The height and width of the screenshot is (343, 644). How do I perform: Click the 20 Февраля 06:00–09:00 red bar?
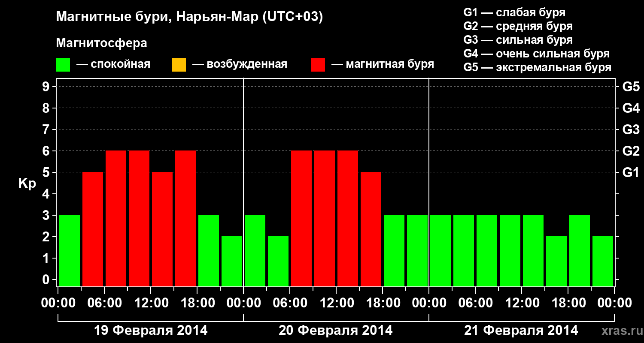(301, 218)
